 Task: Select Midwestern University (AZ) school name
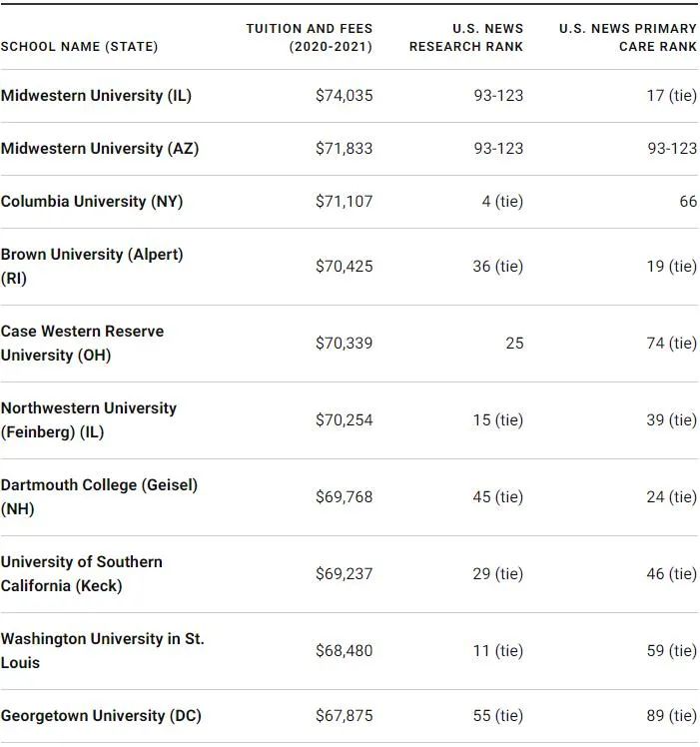click(x=100, y=149)
